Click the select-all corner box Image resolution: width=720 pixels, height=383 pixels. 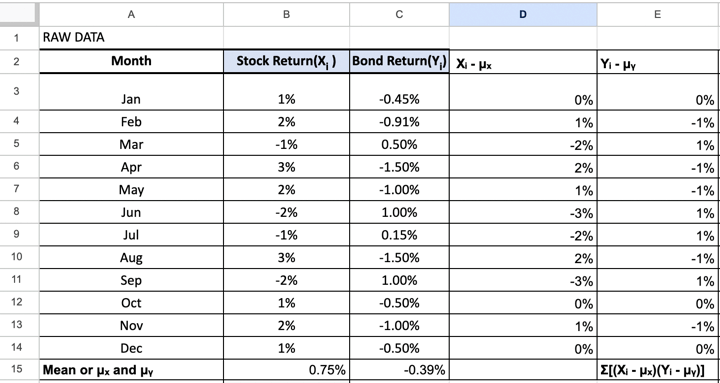click(18, 14)
